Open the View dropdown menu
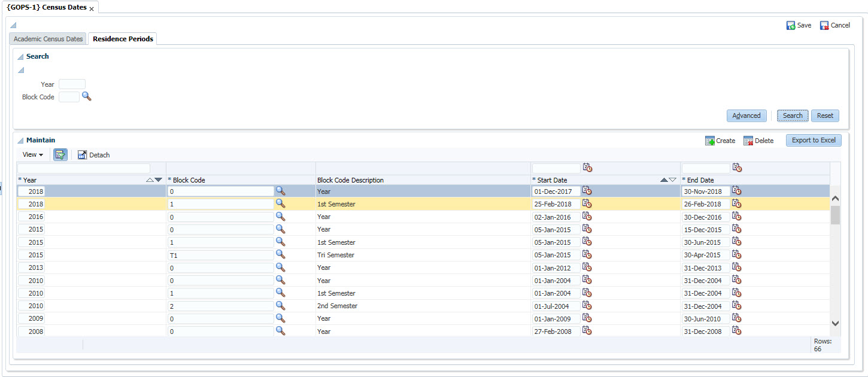868x377 pixels. [32, 155]
